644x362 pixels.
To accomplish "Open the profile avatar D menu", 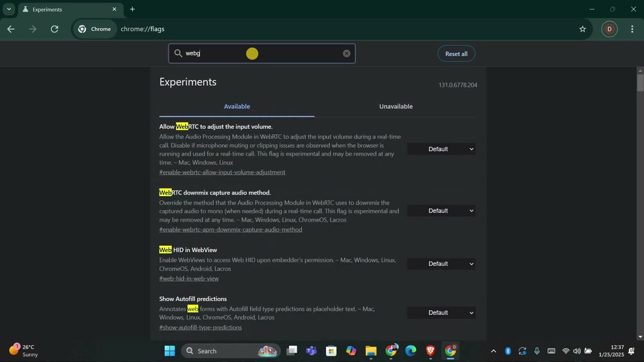I will coord(609,29).
